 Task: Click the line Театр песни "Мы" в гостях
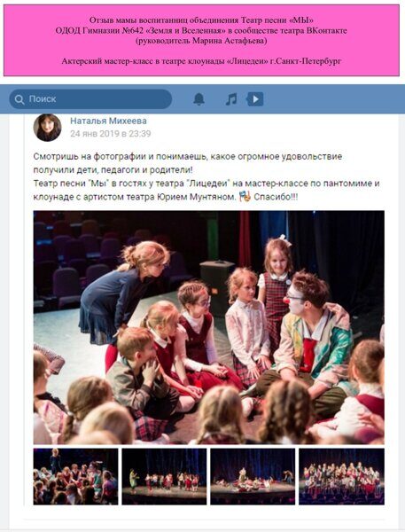pyautogui.click(x=206, y=184)
